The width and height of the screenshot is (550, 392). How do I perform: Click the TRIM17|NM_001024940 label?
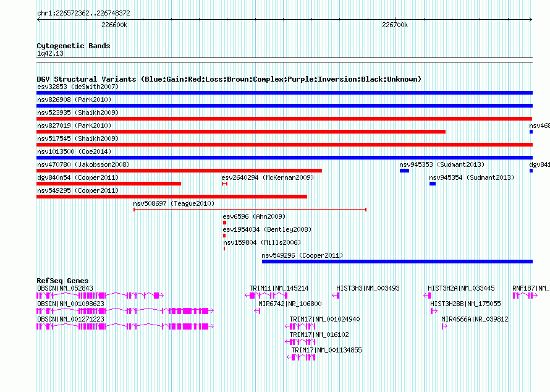pos(325,319)
